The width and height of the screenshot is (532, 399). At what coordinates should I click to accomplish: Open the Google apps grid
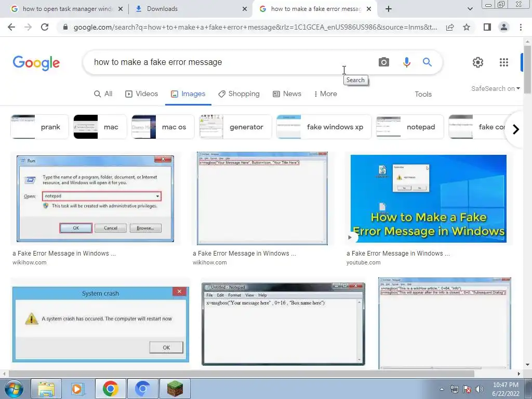pyautogui.click(x=504, y=62)
